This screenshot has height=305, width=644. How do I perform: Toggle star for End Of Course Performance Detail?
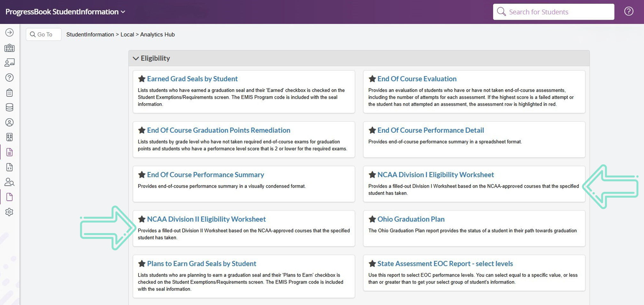point(372,130)
